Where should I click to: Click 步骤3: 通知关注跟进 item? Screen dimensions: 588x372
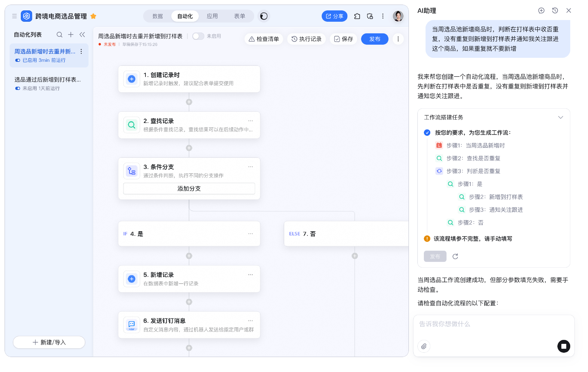point(496,210)
